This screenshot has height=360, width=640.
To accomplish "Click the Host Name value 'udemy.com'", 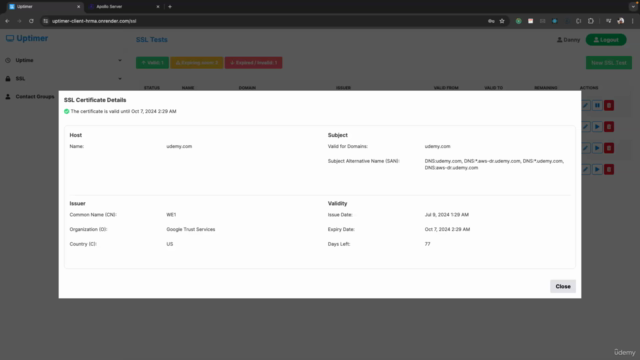I will tap(179, 146).
